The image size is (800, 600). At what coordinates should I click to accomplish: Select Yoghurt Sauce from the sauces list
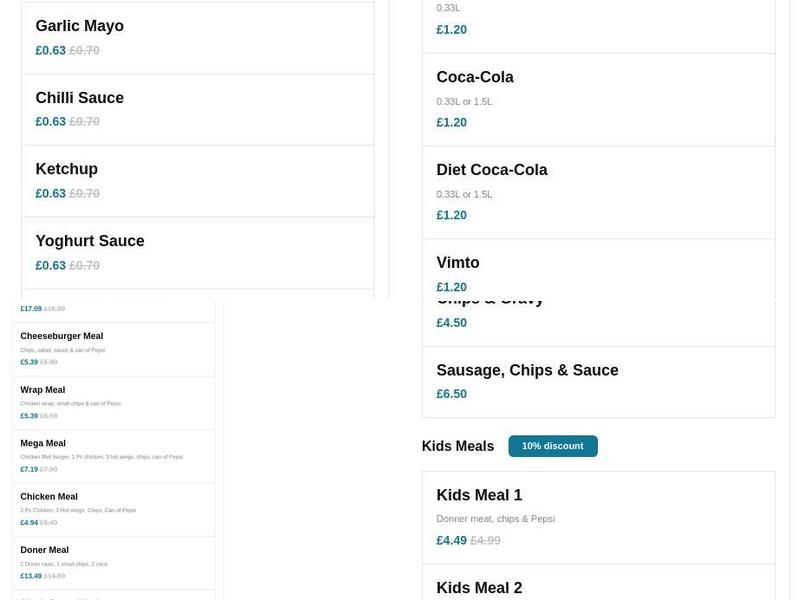pos(90,240)
